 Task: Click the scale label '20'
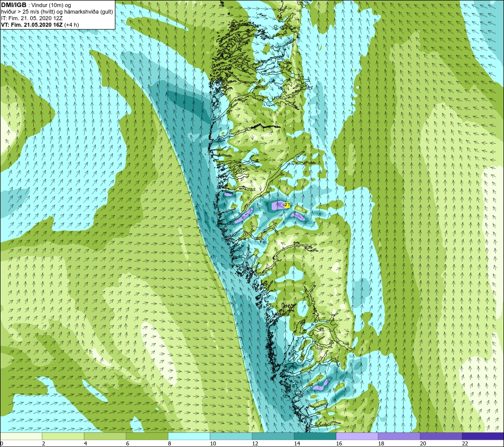(x=423, y=444)
